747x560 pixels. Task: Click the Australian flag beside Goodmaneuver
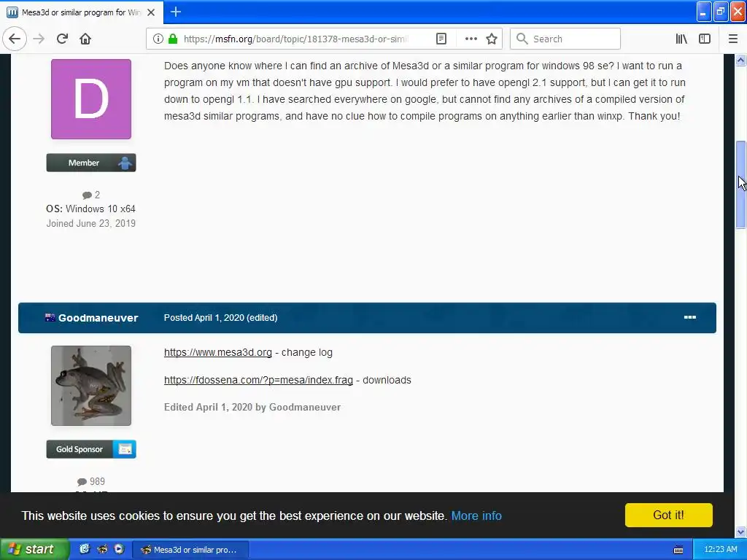50,318
